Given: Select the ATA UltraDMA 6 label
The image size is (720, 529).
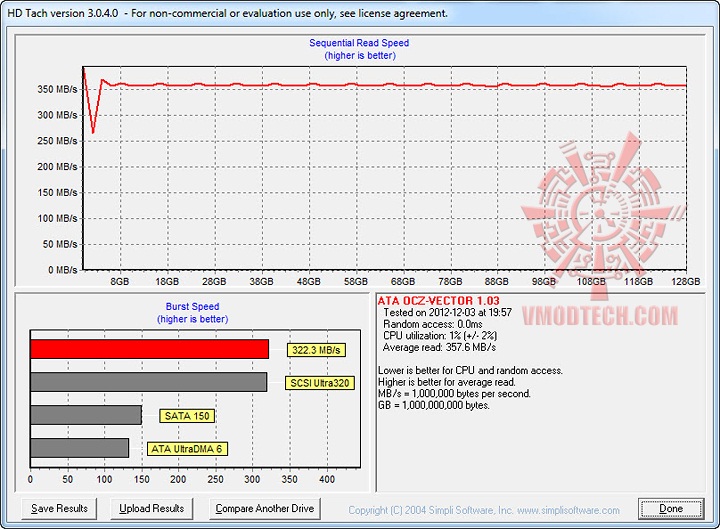Looking at the screenshot, I should (x=187, y=449).
